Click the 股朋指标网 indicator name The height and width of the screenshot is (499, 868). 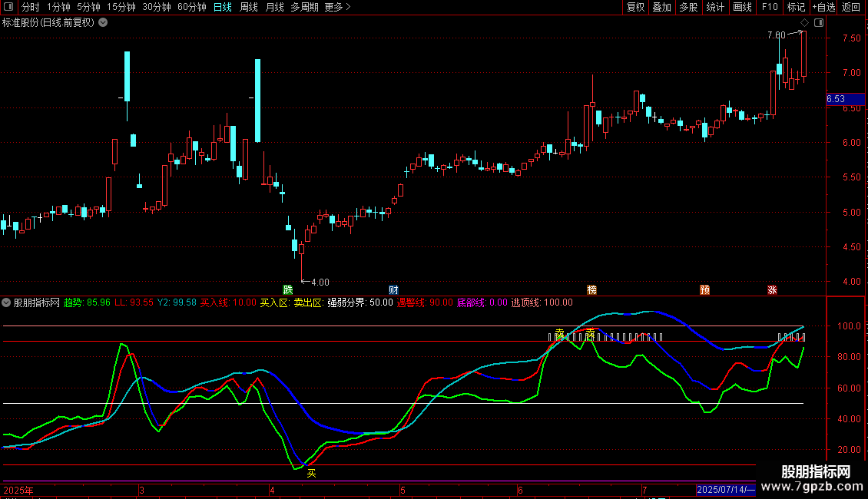click(37, 302)
